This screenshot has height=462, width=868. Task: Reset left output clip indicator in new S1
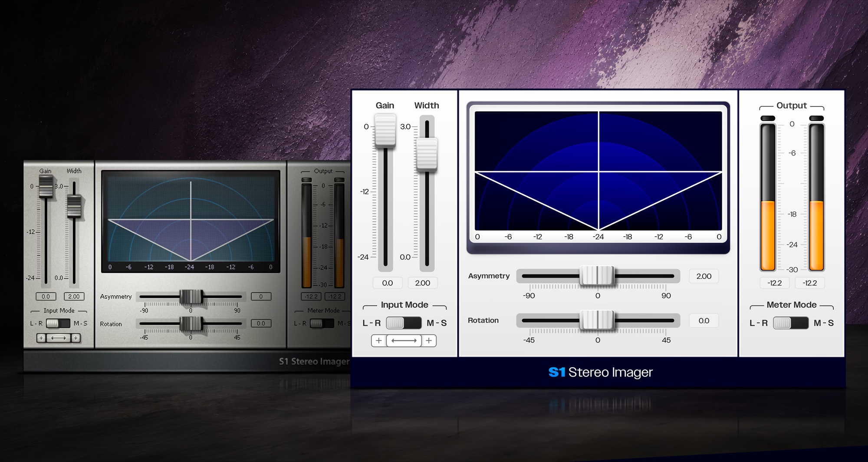click(768, 119)
